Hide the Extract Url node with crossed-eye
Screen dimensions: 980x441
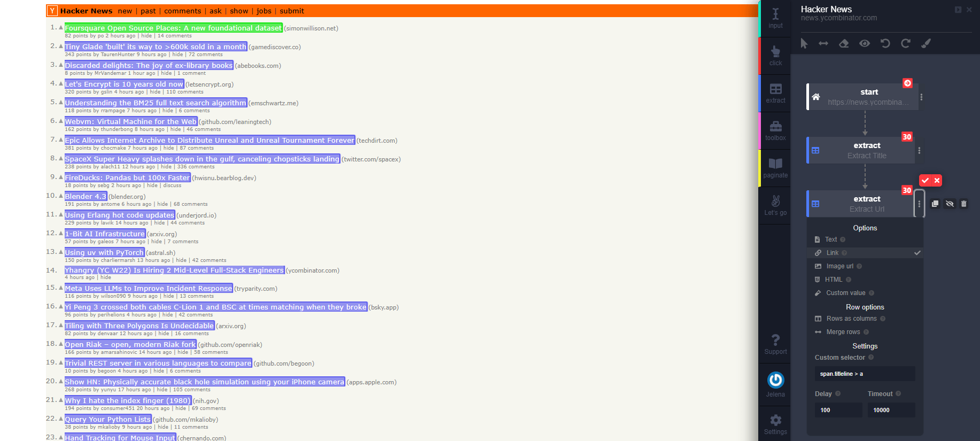950,204
